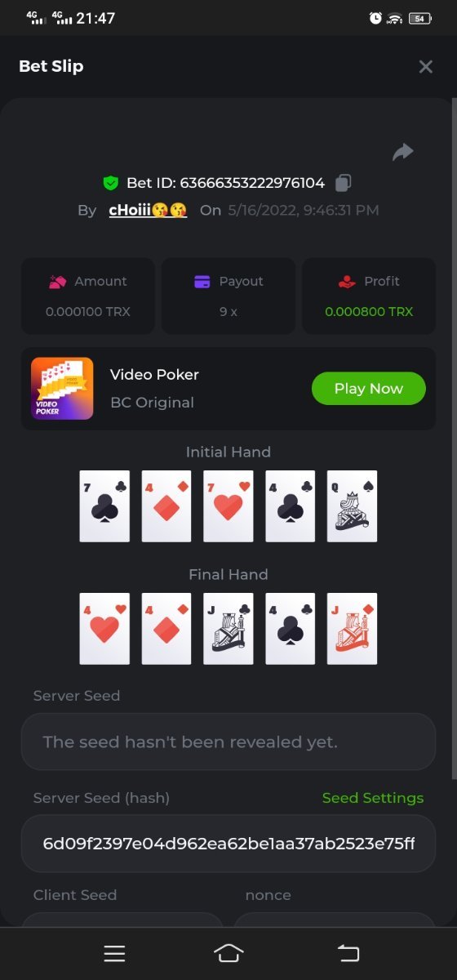The image size is (457, 980).
Task: Tap the 7 of hearts initial card
Action: [228, 506]
